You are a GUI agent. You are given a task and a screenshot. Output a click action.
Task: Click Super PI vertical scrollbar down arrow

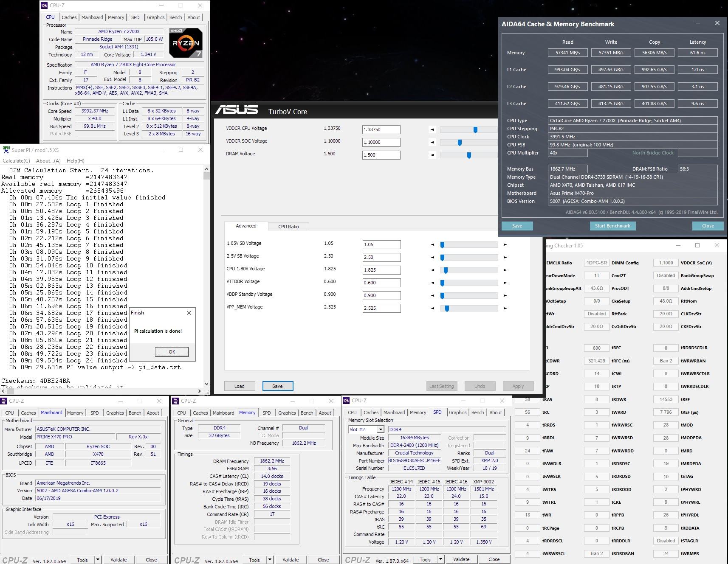coord(206,384)
